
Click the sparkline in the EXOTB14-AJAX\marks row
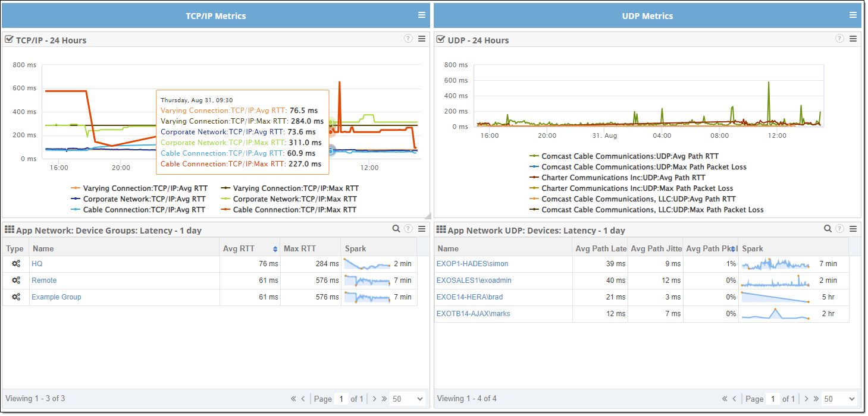pyautogui.click(x=775, y=314)
